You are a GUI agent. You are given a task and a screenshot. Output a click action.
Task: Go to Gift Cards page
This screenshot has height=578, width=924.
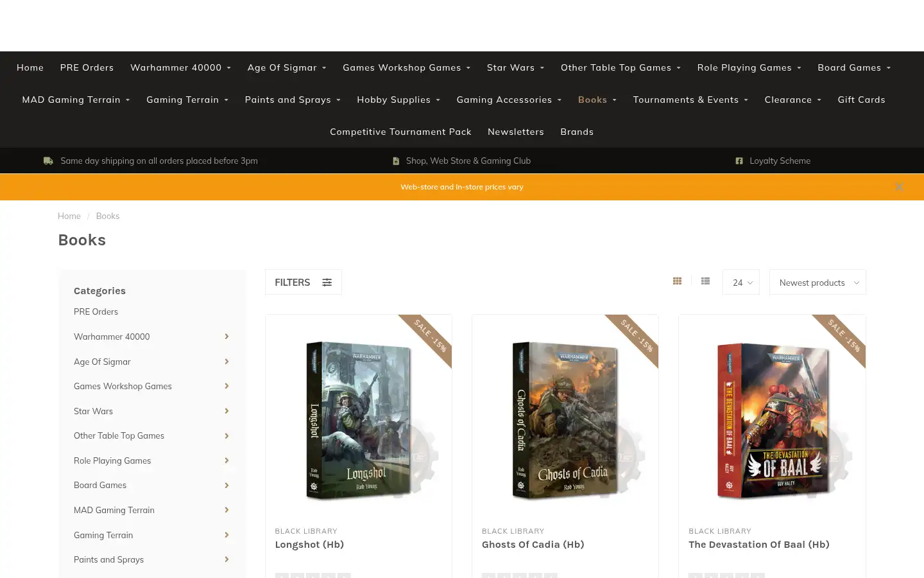point(861,100)
